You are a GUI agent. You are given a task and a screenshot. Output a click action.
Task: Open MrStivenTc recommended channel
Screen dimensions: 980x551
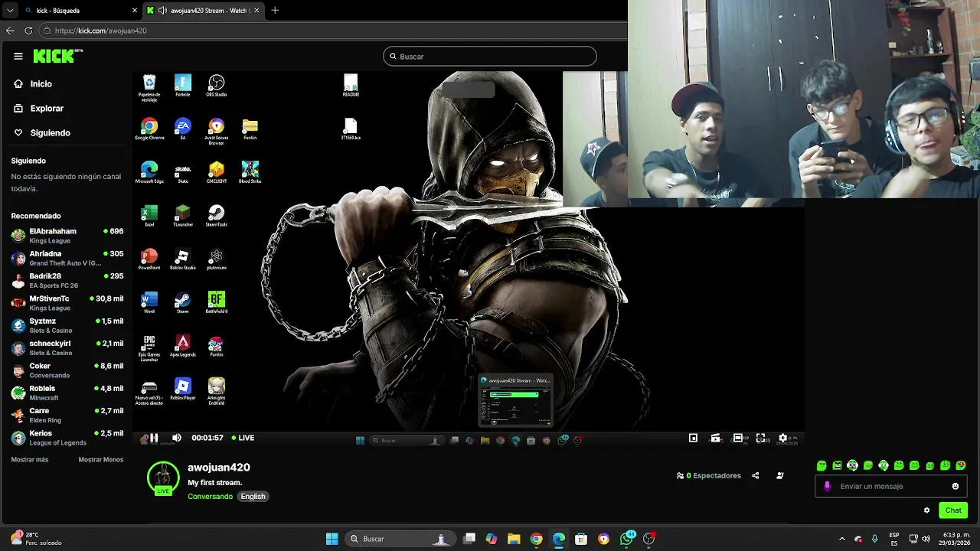(x=67, y=302)
